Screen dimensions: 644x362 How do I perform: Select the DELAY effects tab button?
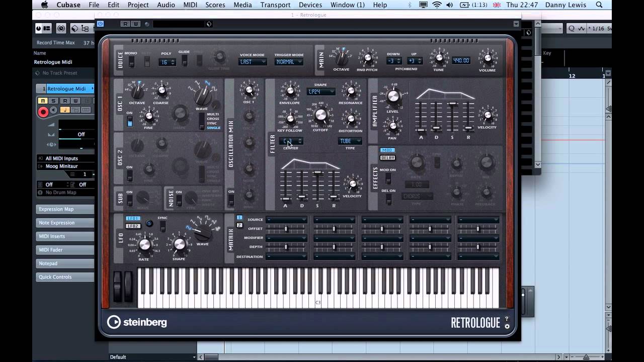(x=387, y=158)
